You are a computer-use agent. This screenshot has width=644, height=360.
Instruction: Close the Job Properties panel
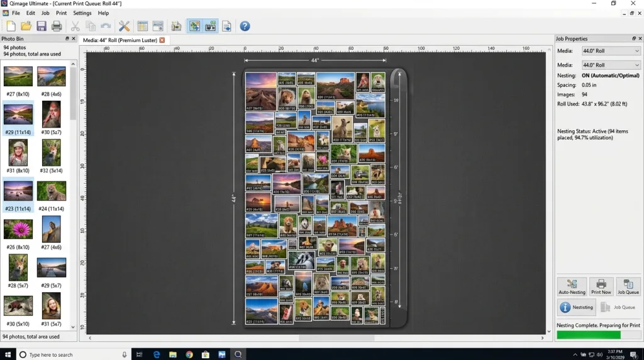(x=640, y=38)
